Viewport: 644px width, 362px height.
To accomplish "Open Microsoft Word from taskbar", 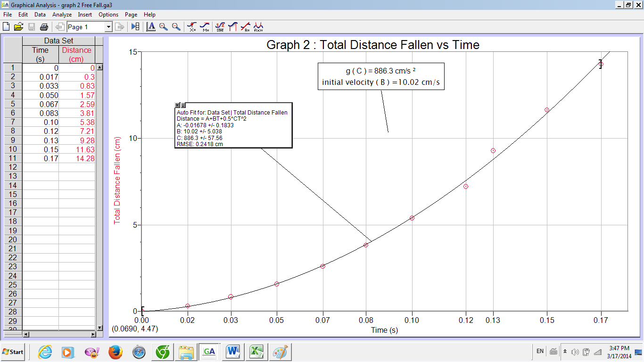I will tap(233, 352).
